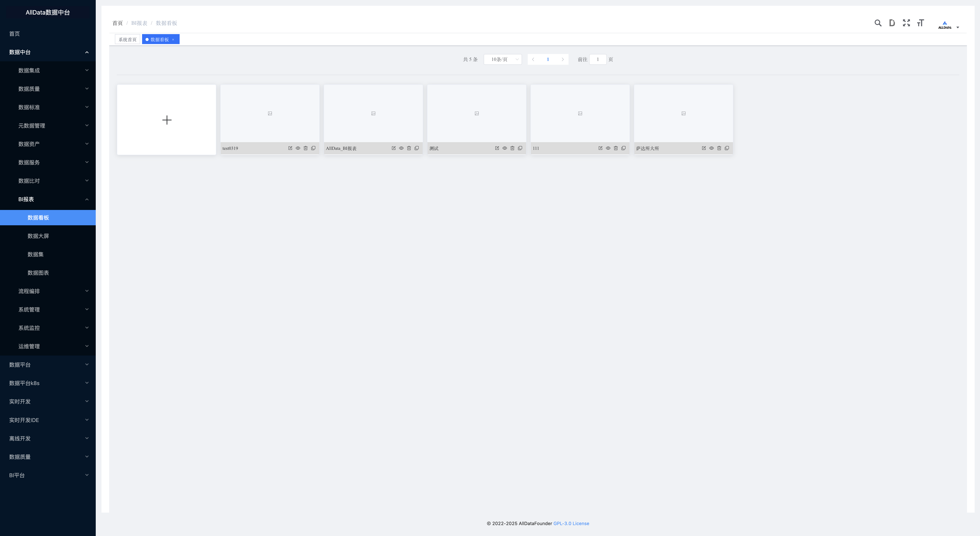
Task: Open 数据集 menu item
Action: point(48,254)
